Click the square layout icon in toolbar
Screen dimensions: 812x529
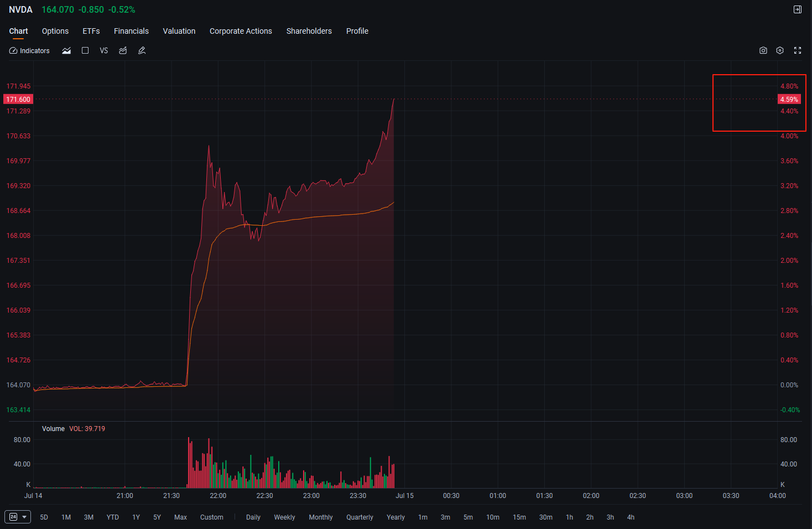85,50
